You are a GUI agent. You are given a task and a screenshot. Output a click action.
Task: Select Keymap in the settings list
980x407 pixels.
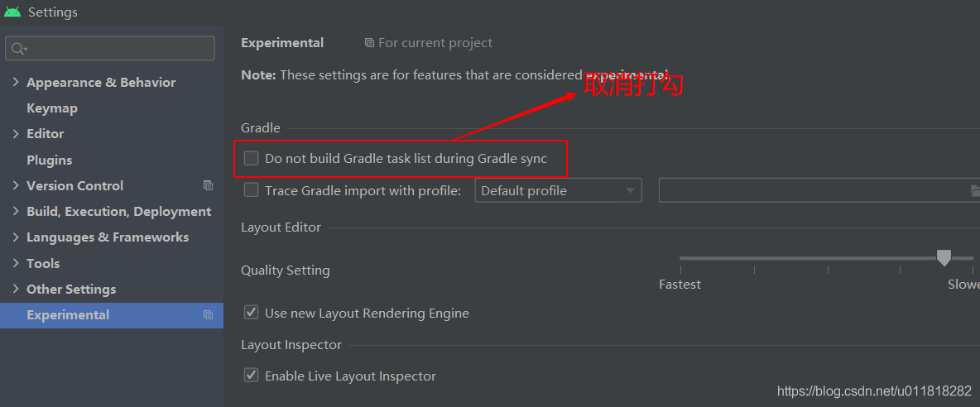[52, 108]
